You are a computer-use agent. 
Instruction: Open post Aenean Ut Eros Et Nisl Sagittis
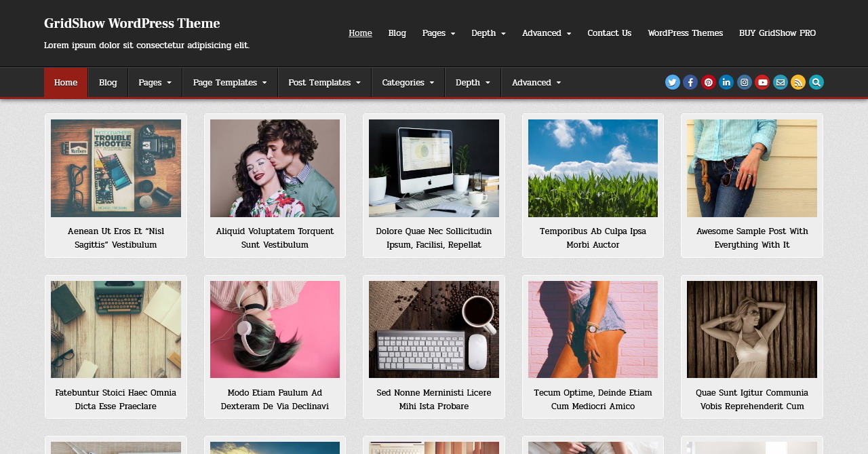[116, 238]
